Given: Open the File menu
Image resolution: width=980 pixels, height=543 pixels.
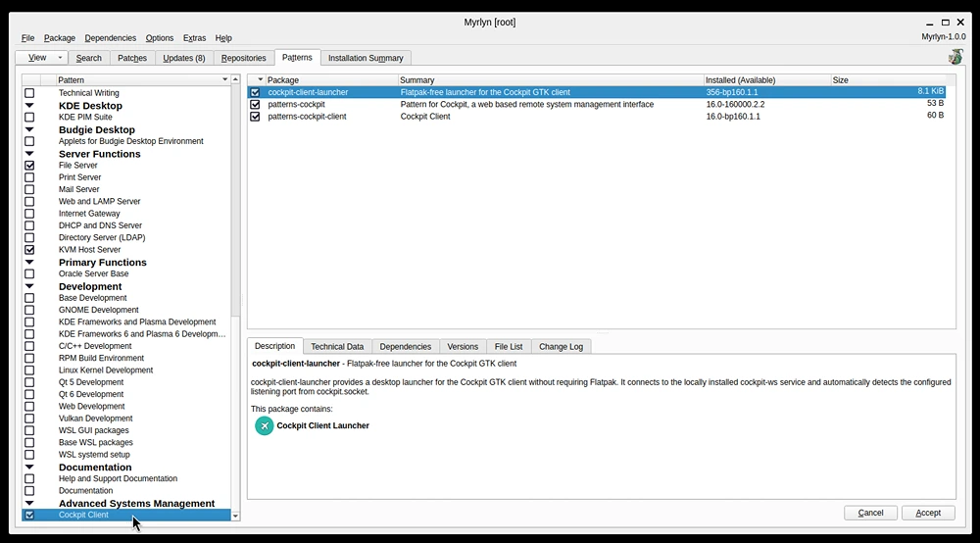Looking at the screenshot, I should coord(28,38).
